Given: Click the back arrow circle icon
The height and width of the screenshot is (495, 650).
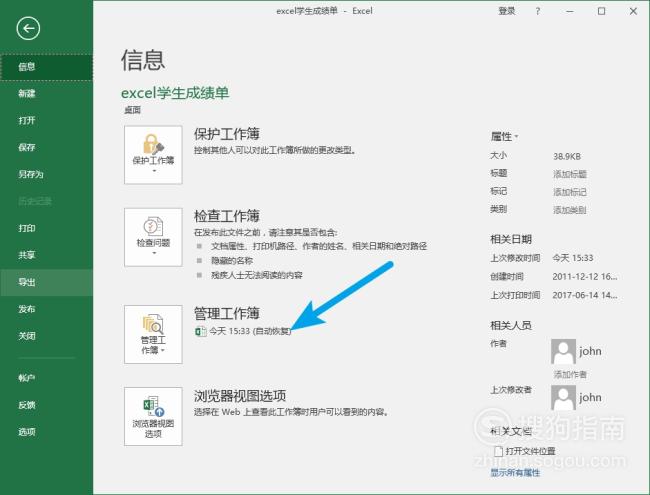Looking at the screenshot, I should (28, 29).
